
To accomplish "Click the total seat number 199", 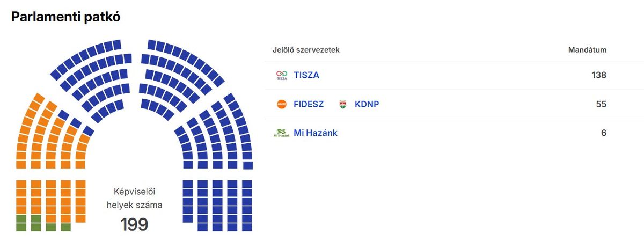I will [134, 224].
